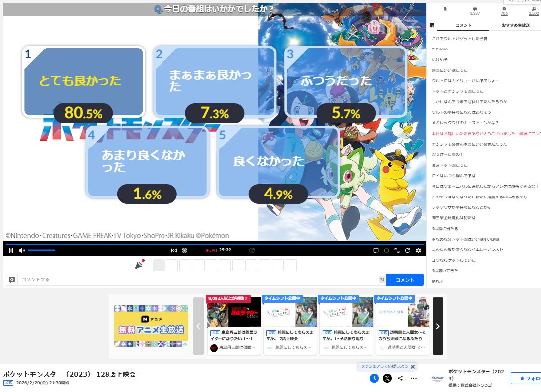Screen dimensions: 541x392
Task: Select the comment これでウルトがゲットしたら神
Action: [460, 39]
